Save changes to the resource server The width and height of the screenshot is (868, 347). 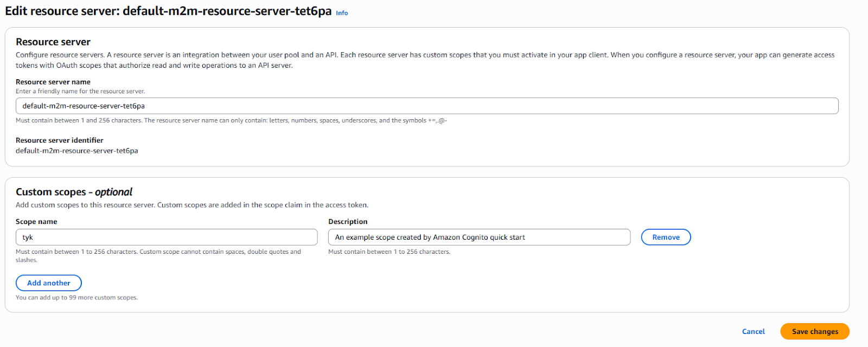(x=814, y=331)
